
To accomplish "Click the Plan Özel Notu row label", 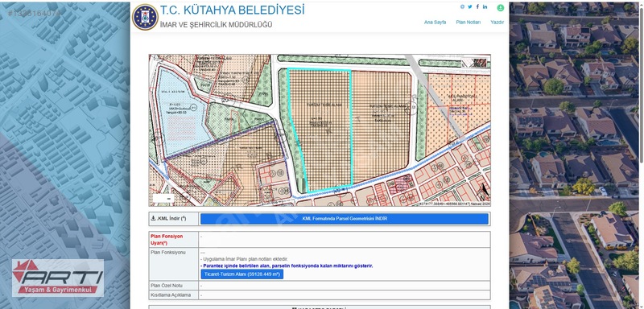I will click(167, 285).
